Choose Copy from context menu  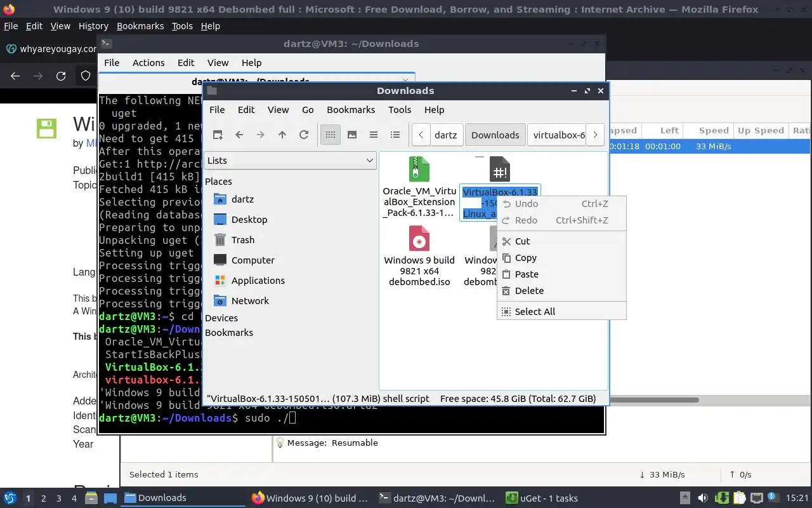[561, 258]
